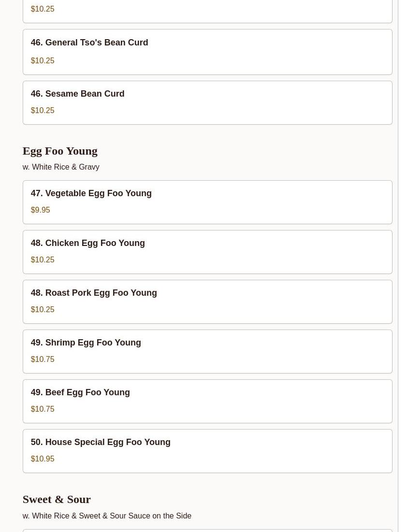Click the price under Roast Pork Egg Foo Young

(x=43, y=309)
